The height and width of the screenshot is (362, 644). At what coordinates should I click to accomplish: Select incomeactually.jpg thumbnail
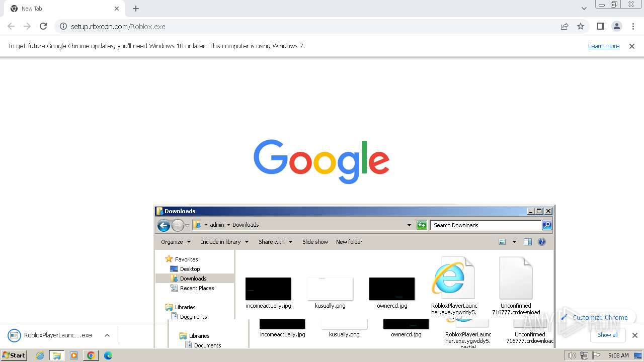tap(268, 289)
